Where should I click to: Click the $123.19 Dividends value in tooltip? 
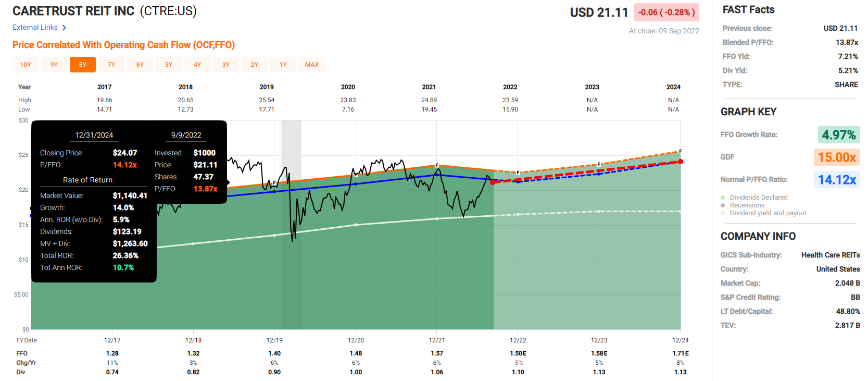[x=127, y=231]
